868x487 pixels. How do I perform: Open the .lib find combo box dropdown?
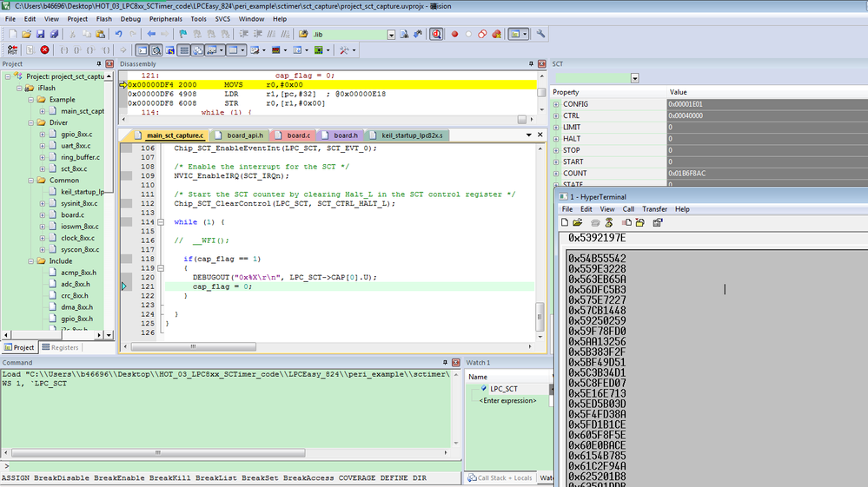tap(391, 34)
